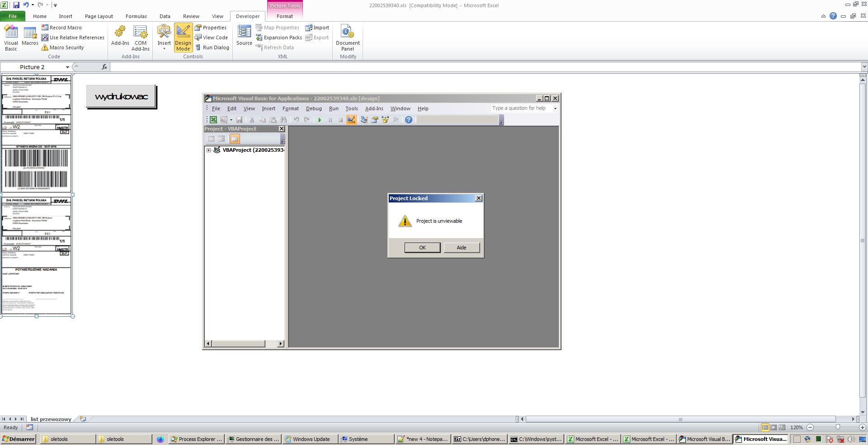Click Insert Function fx icon

click(104, 67)
